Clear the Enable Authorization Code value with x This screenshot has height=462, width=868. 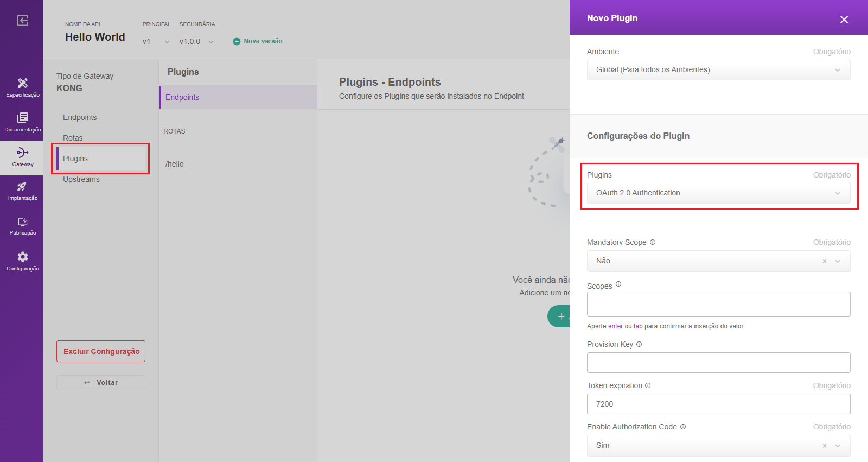point(825,446)
